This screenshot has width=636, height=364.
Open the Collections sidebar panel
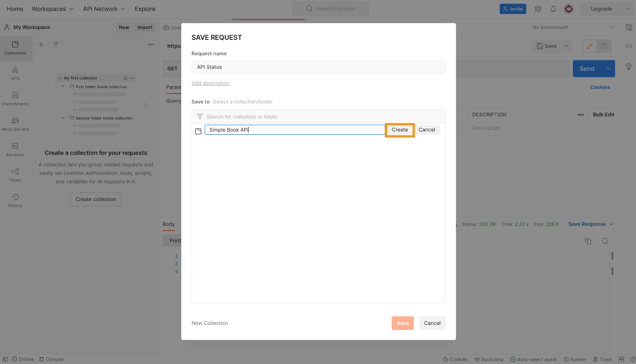15,48
